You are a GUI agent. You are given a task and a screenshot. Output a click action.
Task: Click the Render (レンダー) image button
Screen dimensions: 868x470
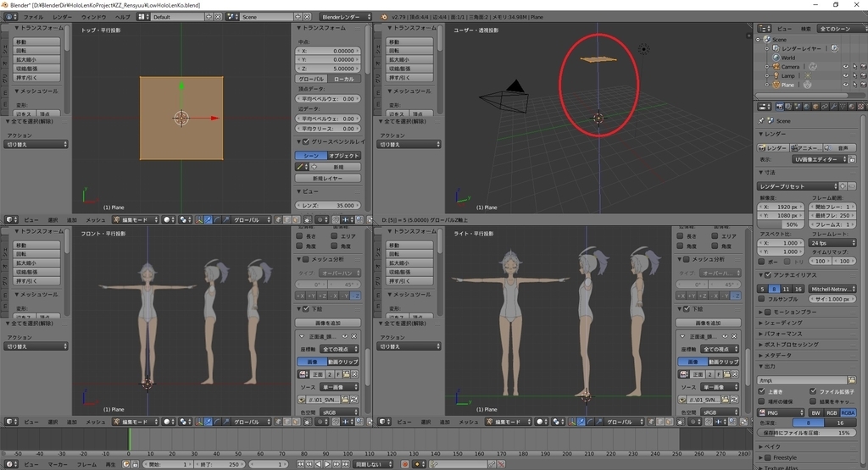pyautogui.click(x=773, y=147)
